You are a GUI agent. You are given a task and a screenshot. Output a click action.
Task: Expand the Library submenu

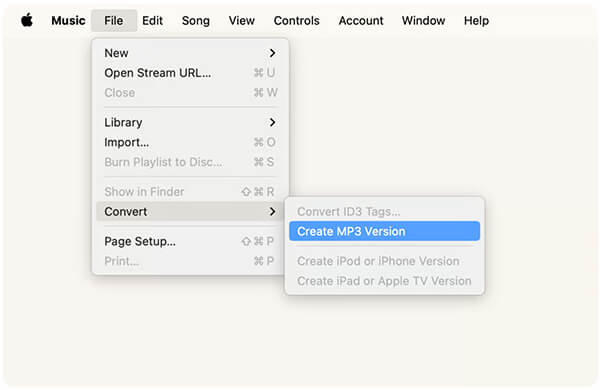pyautogui.click(x=190, y=122)
